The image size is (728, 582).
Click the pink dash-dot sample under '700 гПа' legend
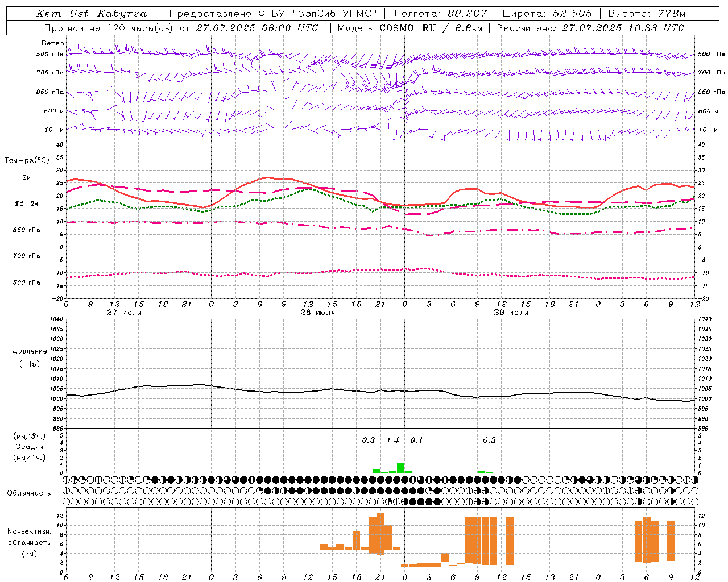click(x=26, y=263)
